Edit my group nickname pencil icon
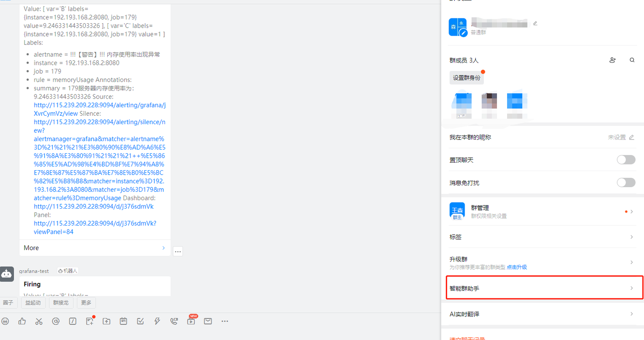 coord(631,137)
